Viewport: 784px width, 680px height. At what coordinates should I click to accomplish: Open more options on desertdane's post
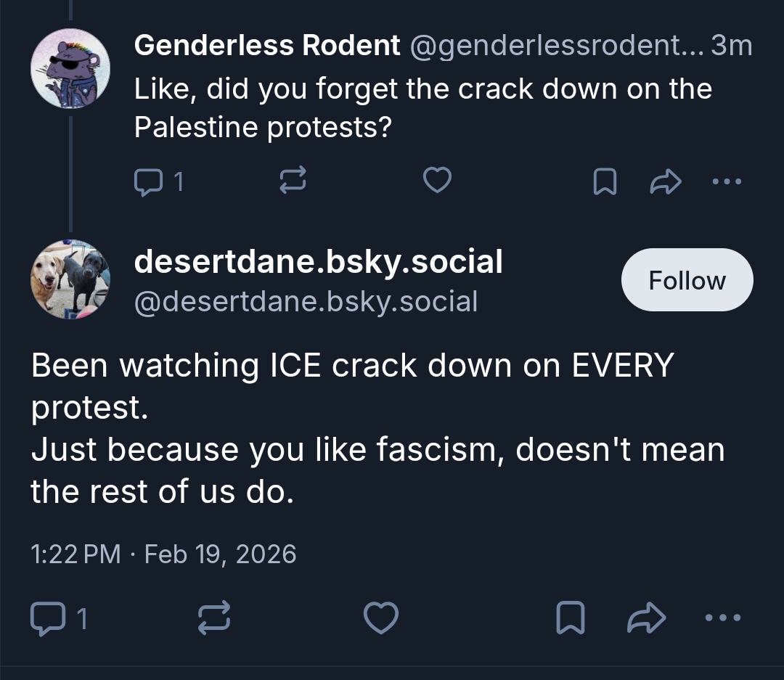click(x=723, y=618)
